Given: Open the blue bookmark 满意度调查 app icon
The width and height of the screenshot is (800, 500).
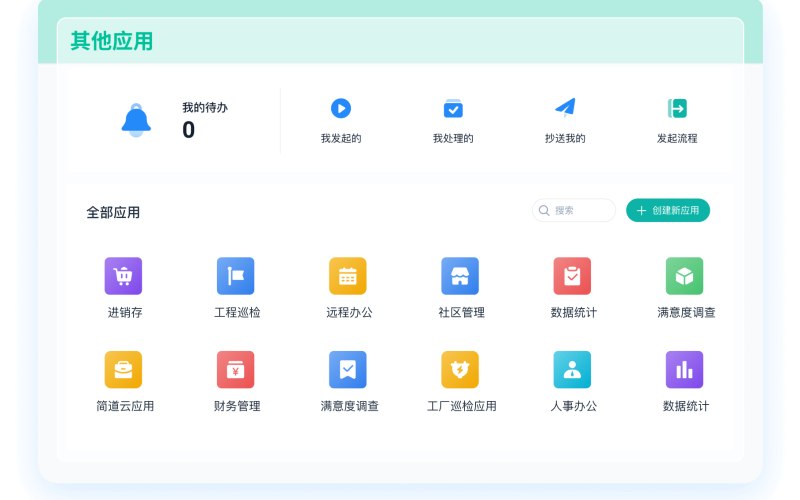Looking at the screenshot, I should [348, 370].
